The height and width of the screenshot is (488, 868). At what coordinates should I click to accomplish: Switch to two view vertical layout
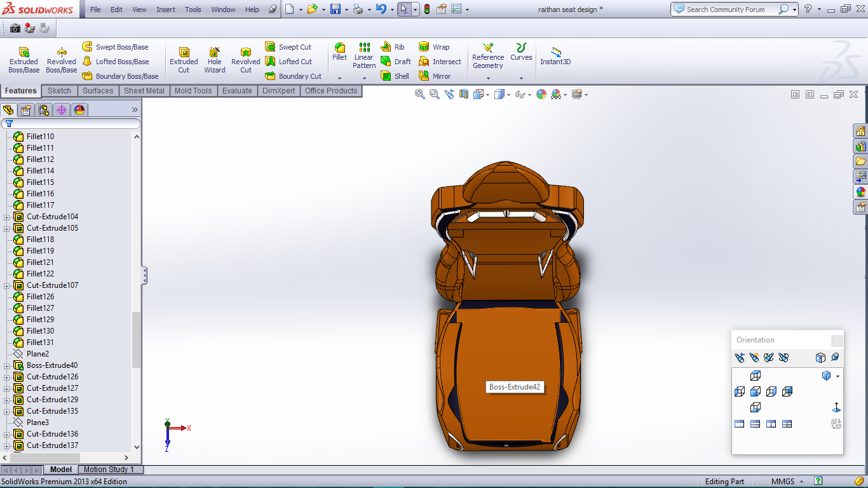point(771,424)
